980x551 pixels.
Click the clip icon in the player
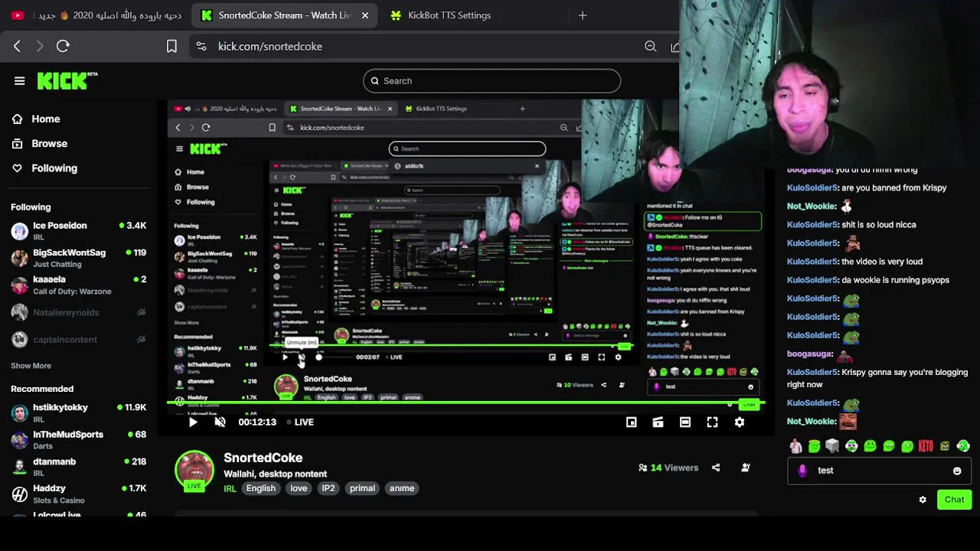click(658, 422)
